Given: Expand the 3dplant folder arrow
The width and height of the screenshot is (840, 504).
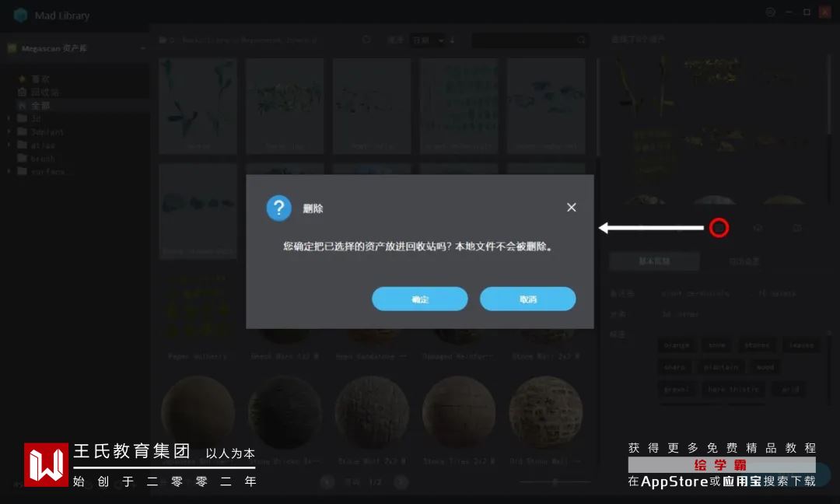Looking at the screenshot, I should pos(8,131).
